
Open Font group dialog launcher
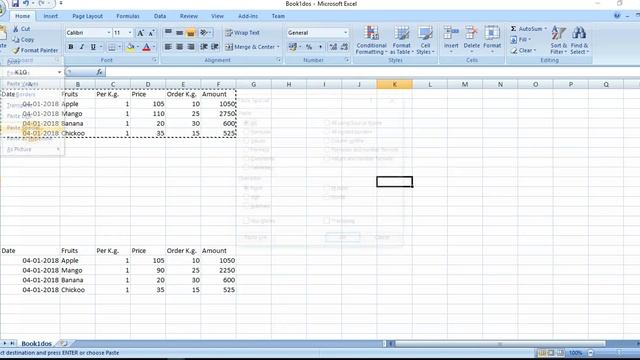coord(155,60)
